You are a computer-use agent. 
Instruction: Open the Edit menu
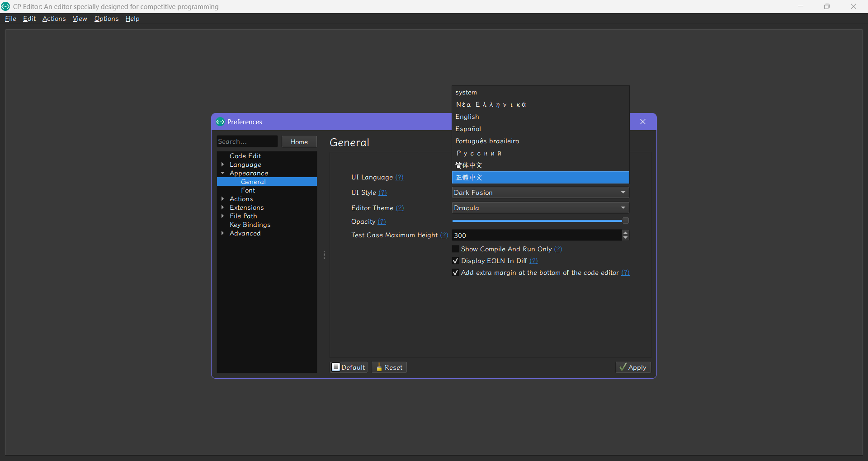pyautogui.click(x=29, y=19)
